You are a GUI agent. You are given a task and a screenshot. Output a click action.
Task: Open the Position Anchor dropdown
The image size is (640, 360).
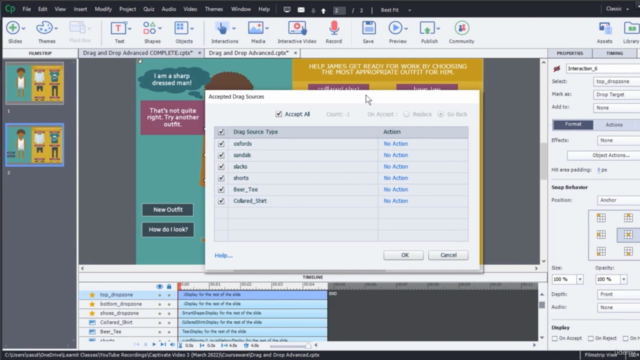(618, 200)
